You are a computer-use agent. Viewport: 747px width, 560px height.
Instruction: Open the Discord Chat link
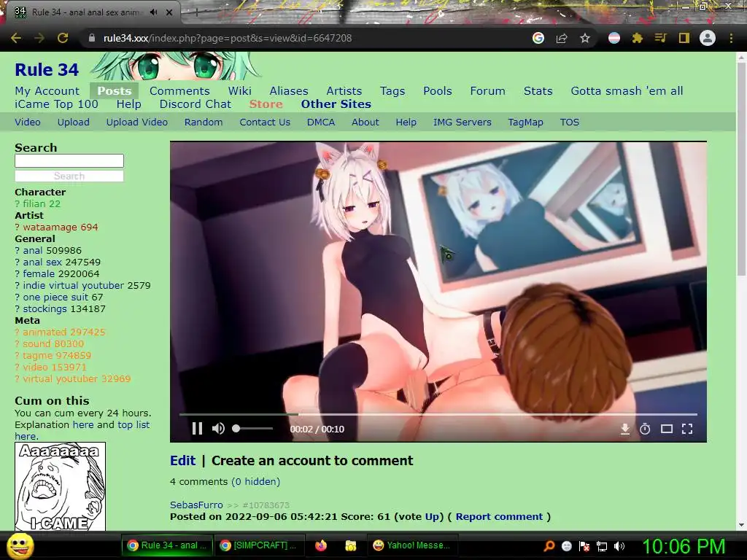[x=196, y=104]
